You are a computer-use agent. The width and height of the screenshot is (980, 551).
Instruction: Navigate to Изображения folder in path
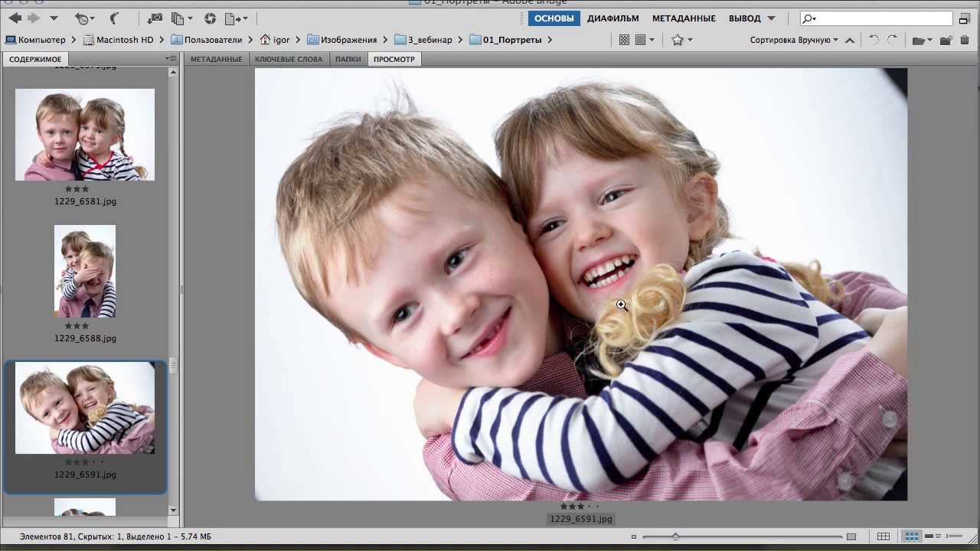(342, 40)
